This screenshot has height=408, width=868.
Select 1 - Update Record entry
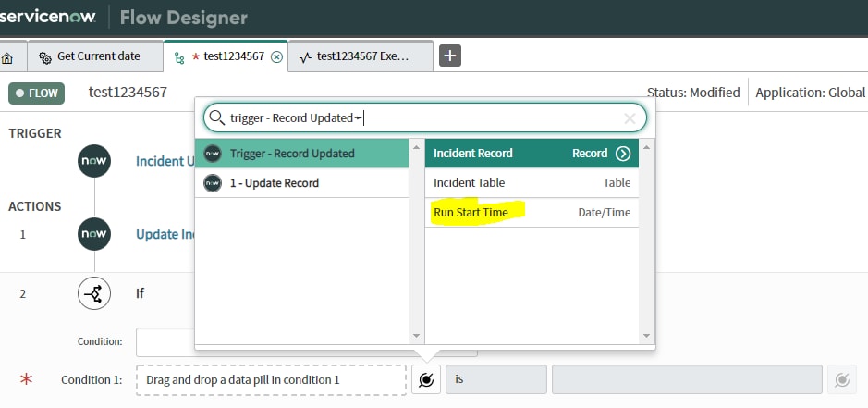point(301,183)
